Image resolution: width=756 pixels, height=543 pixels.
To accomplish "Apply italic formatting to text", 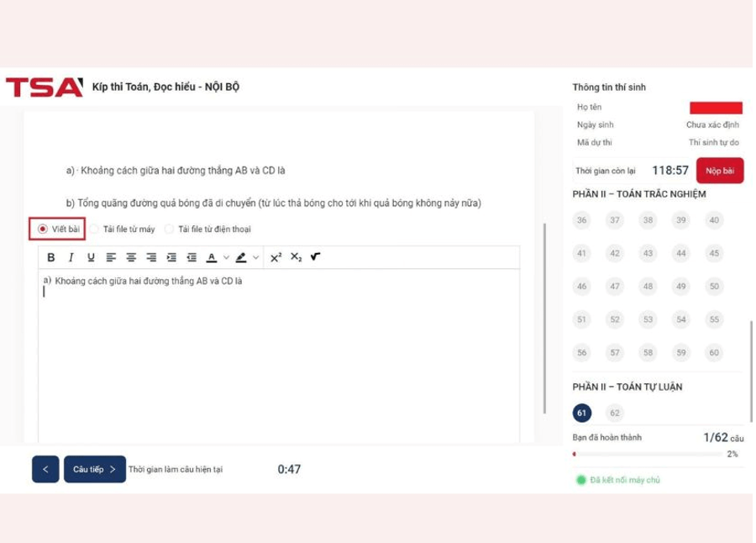I will pyautogui.click(x=71, y=258).
